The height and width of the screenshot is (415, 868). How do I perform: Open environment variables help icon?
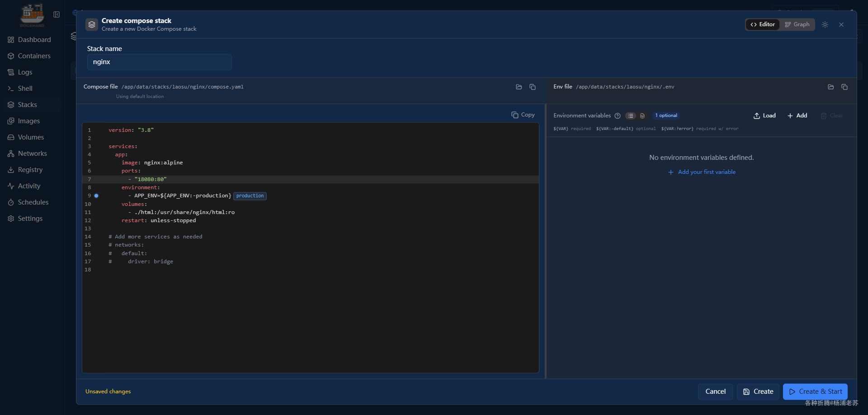pyautogui.click(x=618, y=116)
